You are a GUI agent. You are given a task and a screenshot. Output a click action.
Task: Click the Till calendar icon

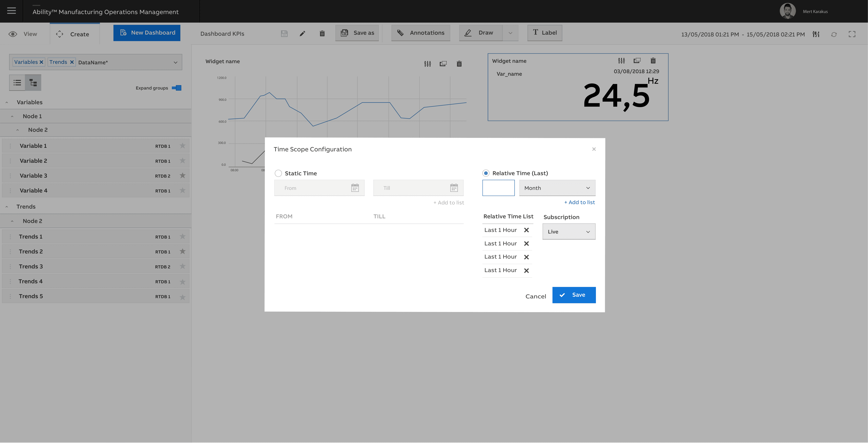[454, 188]
